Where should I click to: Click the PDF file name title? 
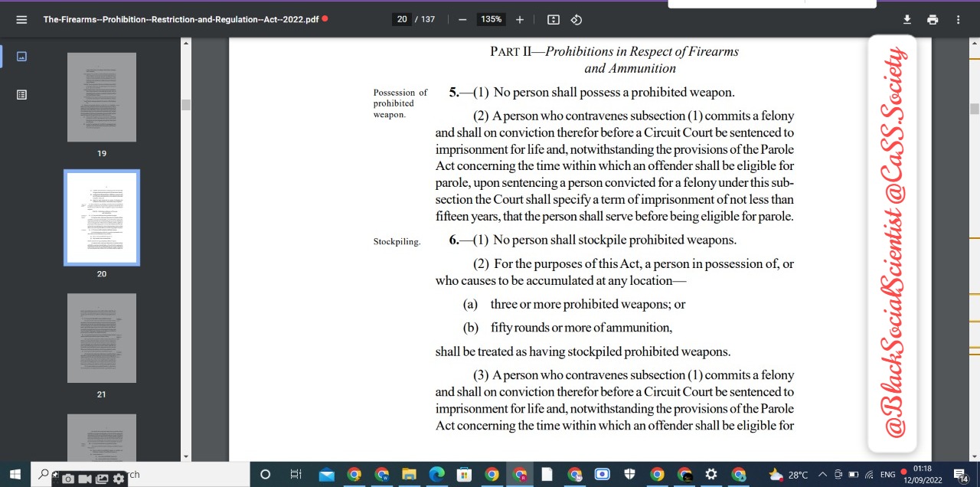(181, 19)
